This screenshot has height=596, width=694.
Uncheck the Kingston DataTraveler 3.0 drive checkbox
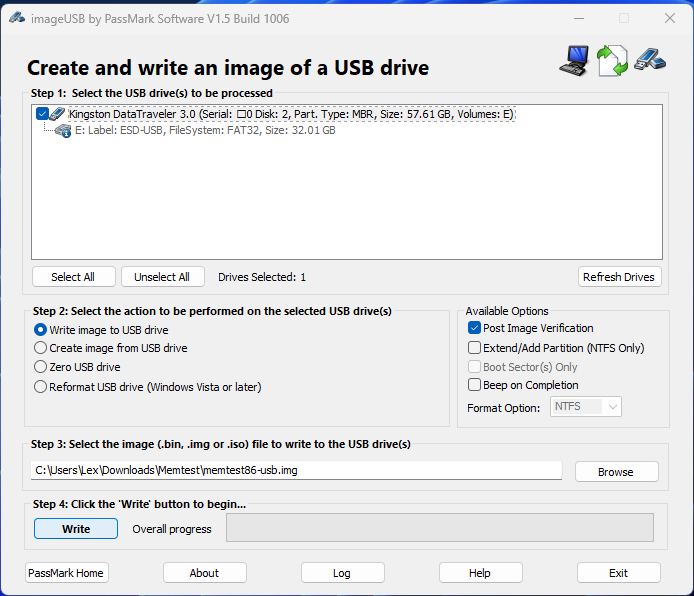42,114
